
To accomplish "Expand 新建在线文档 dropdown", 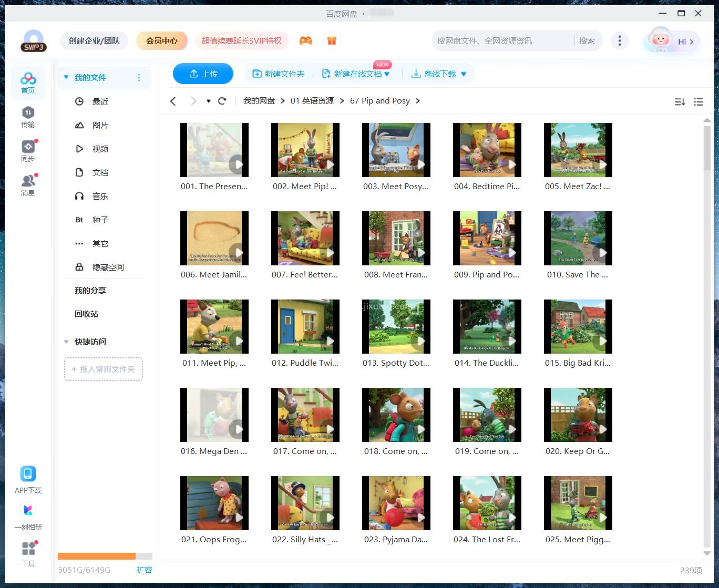I will click(387, 74).
